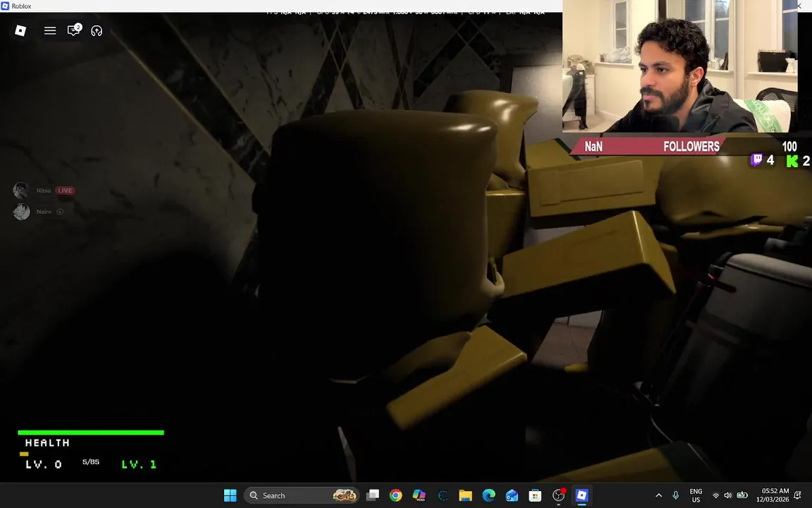Click the Roblox taskbar icon

[582, 495]
